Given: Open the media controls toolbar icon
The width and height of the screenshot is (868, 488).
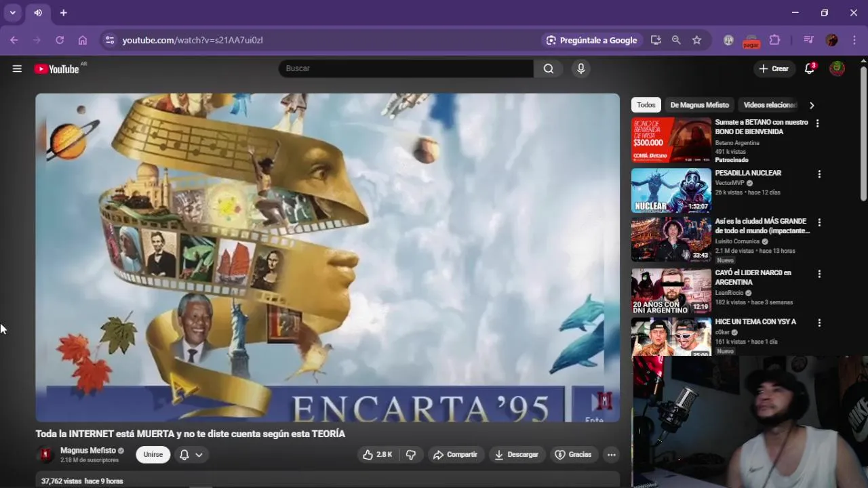Looking at the screenshot, I should coord(808,40).
